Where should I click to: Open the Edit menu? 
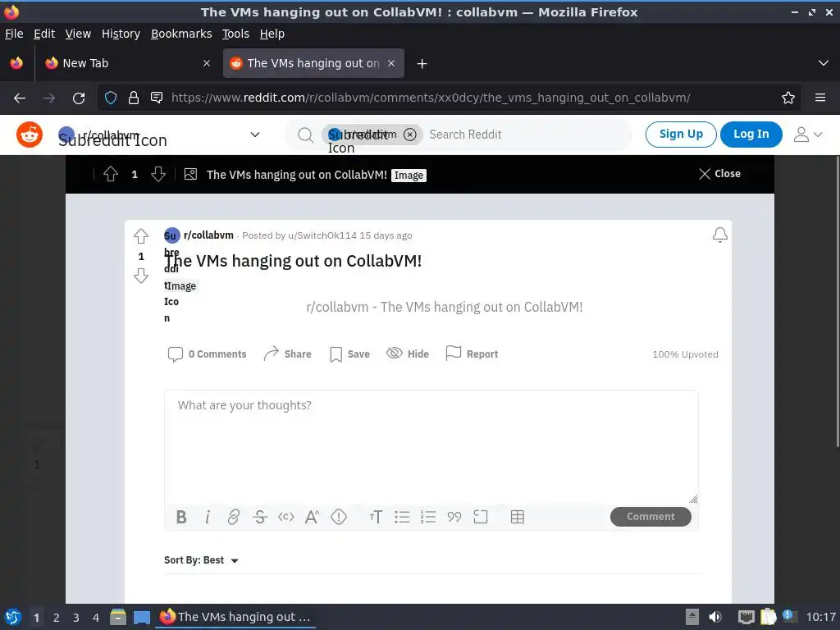(x=44, y=34)
